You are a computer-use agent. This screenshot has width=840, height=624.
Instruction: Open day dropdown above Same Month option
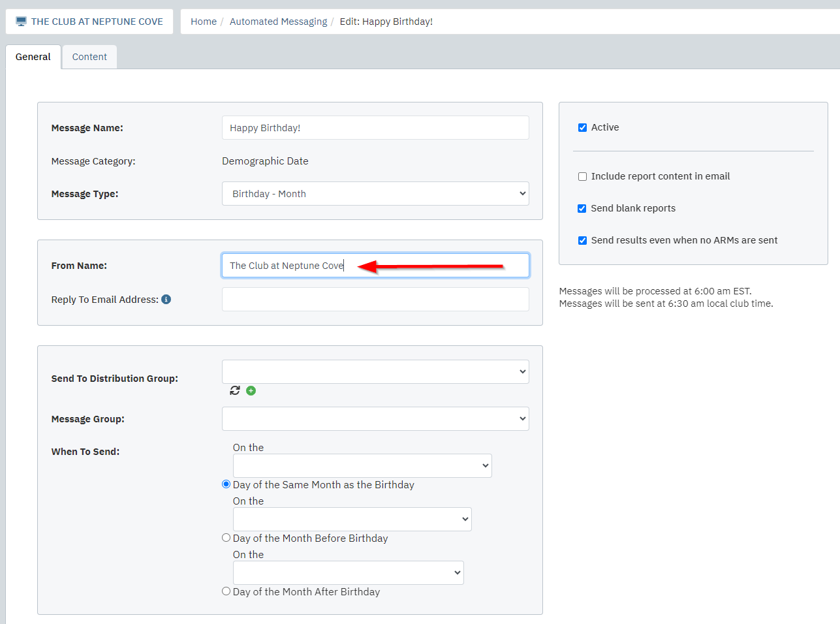(x=362, y=466)
